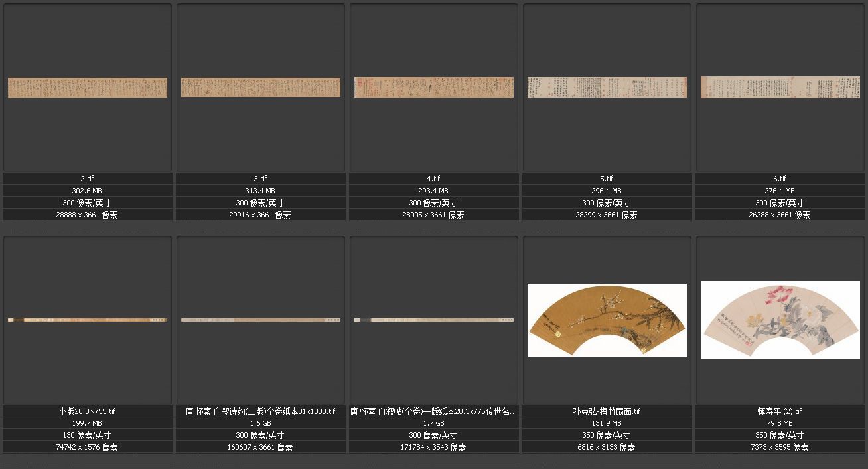Click the 孙克弘-梅竹扇面.tif filename label

click(x=607, y=411)
